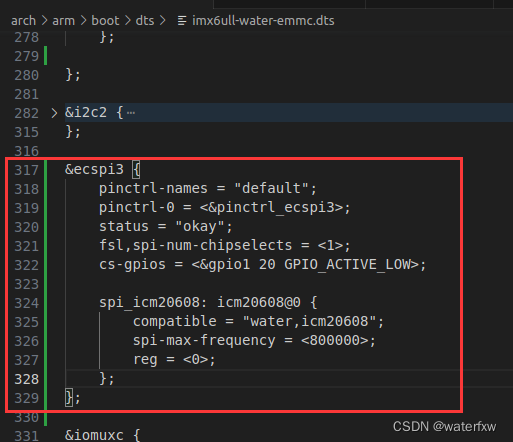Click the closing brace on line 315
Screen dimensions: 513x442
[69, 132]
